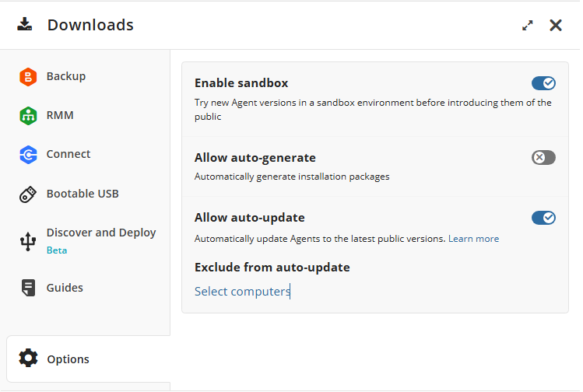Viewport: 583px width, 392px height.
Task: Disable the Enable sandbox toggle
Action: (x=543, y=83)
